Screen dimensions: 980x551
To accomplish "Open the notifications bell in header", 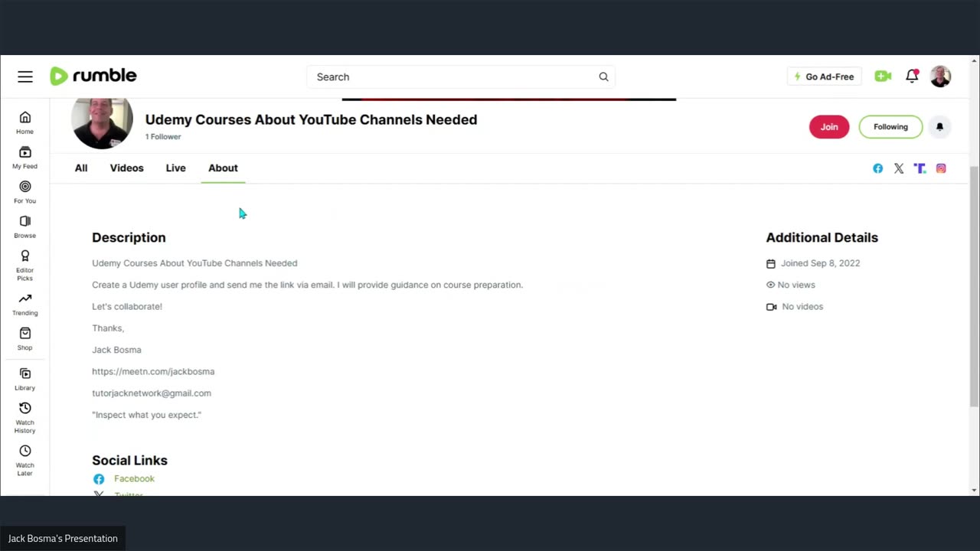I will (x=912, y=76).
